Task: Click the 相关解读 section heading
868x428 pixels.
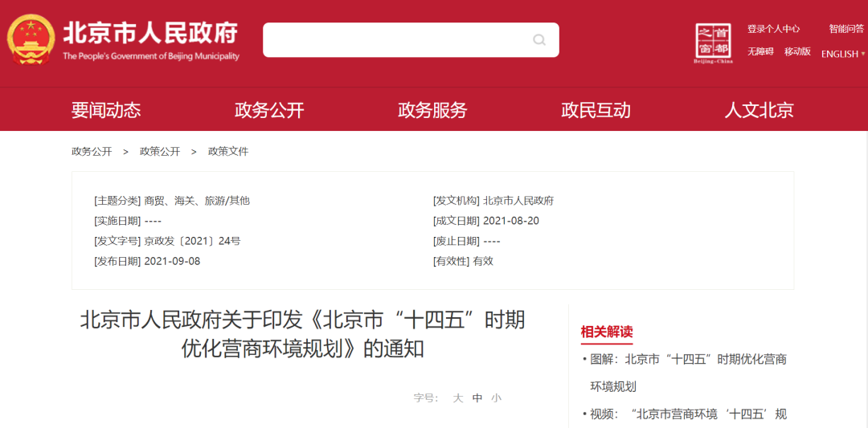Action: 607,332
